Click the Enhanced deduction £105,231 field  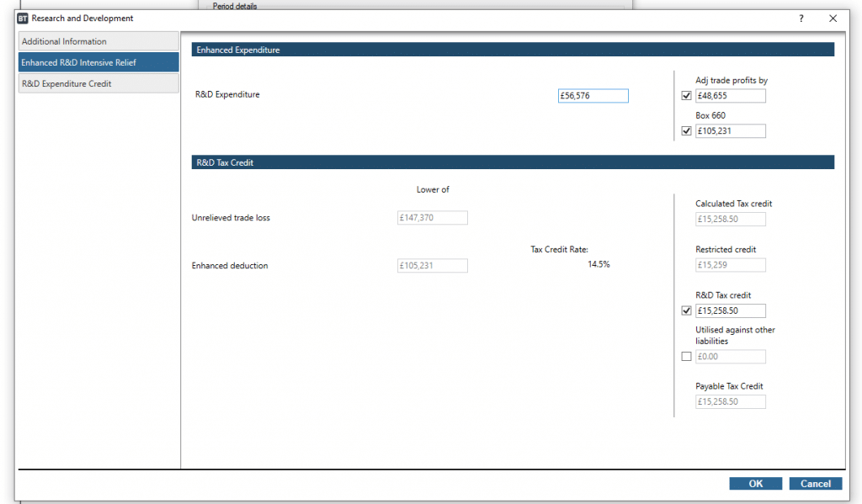pos(432,266)
